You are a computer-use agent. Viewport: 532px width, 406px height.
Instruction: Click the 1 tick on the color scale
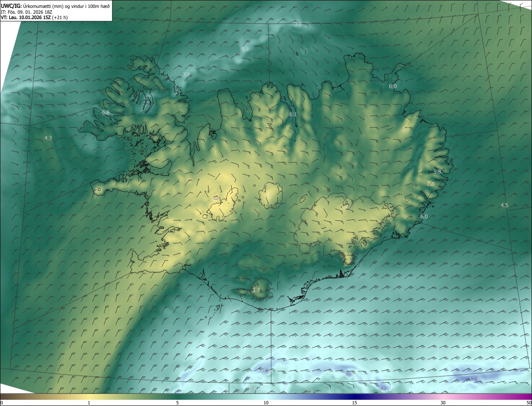[x=89, y=403]
